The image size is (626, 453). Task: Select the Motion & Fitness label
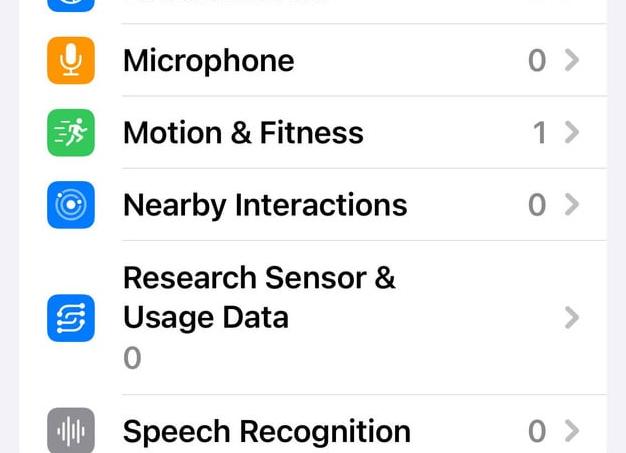click(x=243, y=133)
